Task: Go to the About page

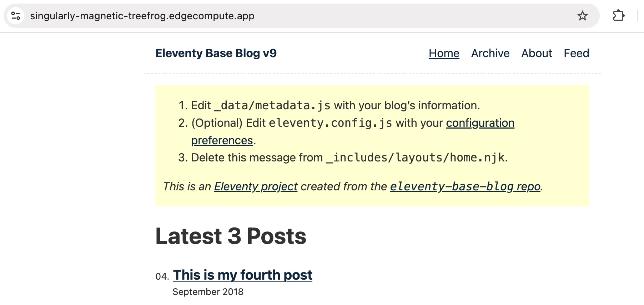Action: pos(537,53)
